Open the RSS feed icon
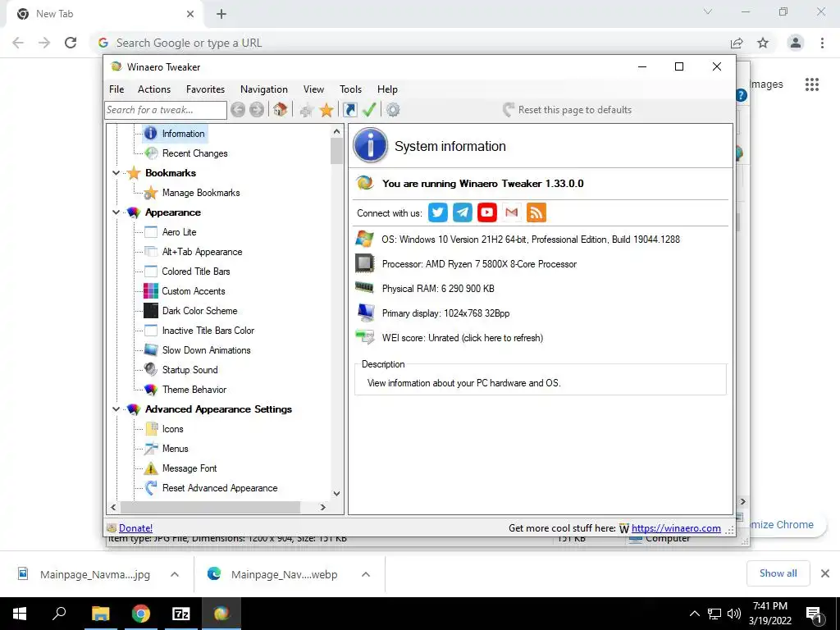This screenshot has height=630, width=840. point(536,212)
